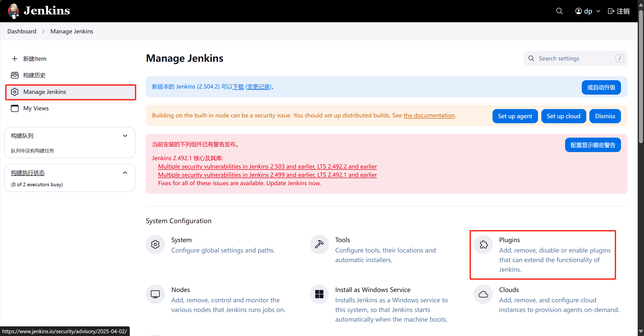Select My Views in sidebar
The height and width of the screenshot is (336, 644).
pyautogui.click(x=36, y=108)
